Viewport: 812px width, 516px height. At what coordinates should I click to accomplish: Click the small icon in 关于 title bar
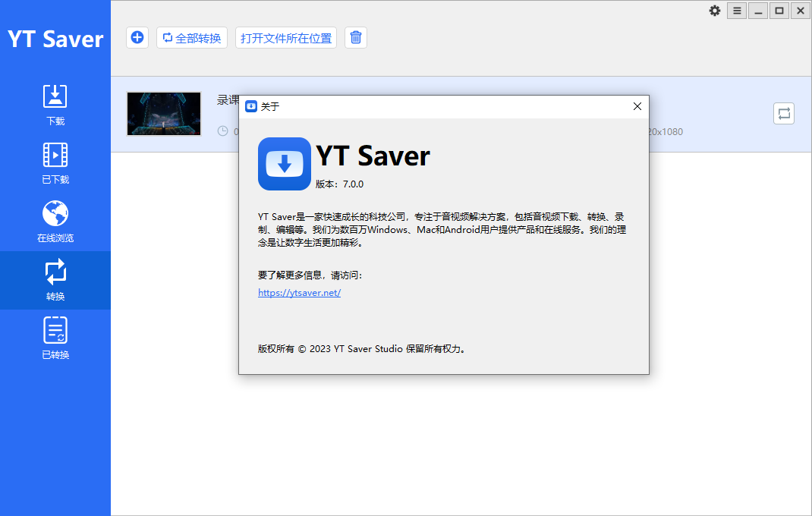coord(251,106)
